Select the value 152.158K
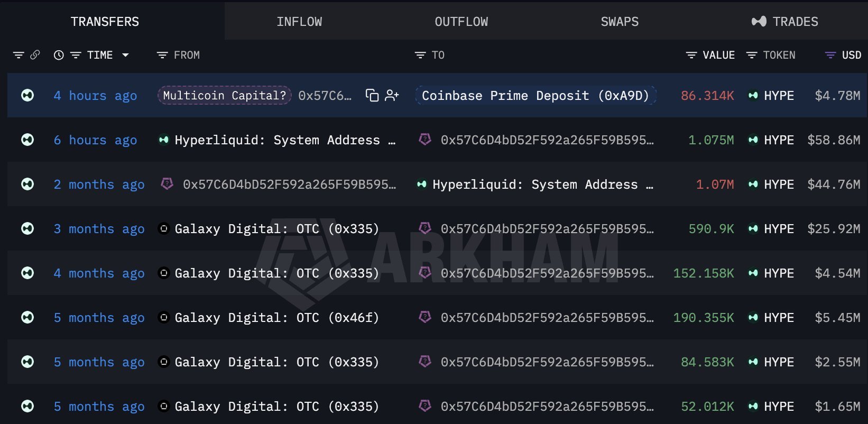The image size is (868, 424). point(704,273)
